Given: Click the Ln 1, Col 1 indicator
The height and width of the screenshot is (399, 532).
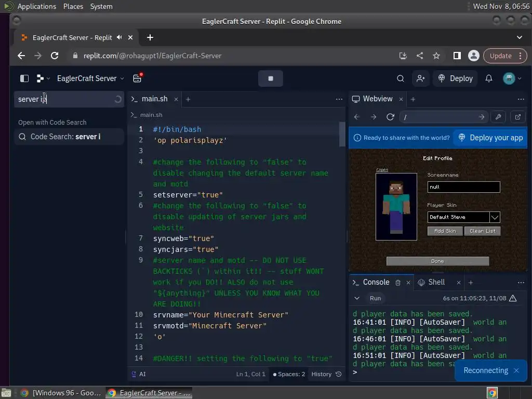Looking at the screenshot, I should (x=250, y=374).
